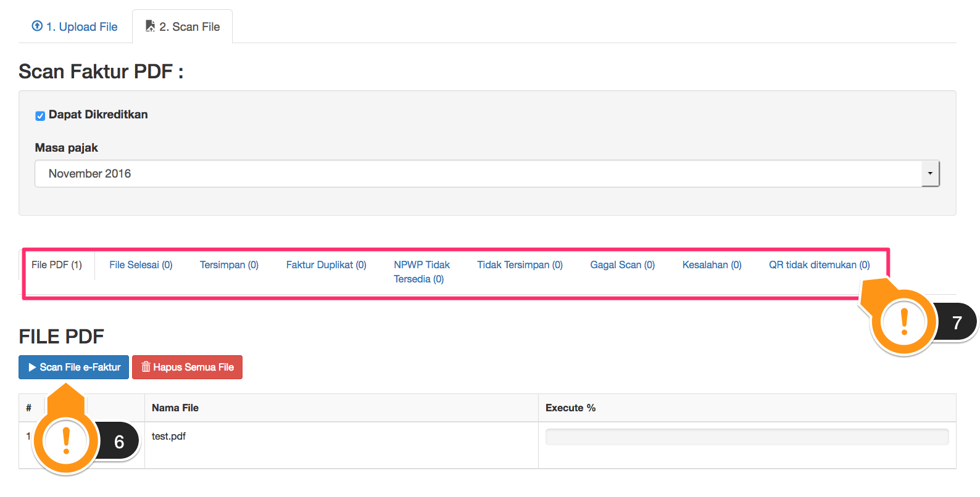This screenshot has height=497, width=980.
Task: Open the Masa pajak dropdown arrow
Action: point(930,174)
